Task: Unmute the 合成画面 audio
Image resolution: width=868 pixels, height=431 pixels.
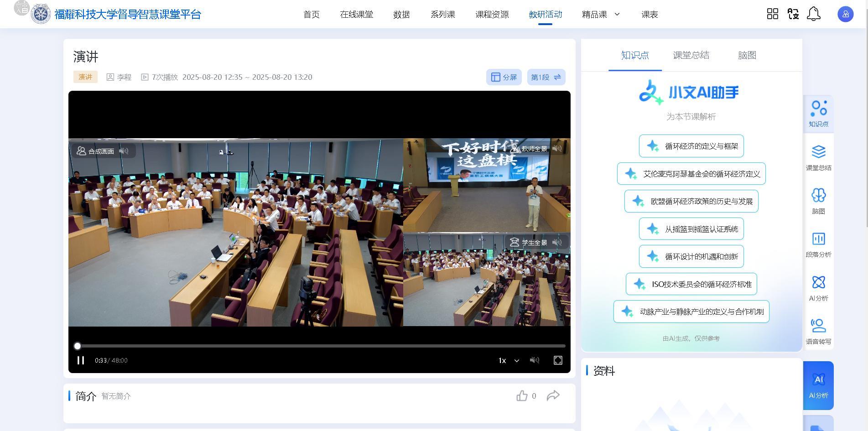Action: click(124, 151)
